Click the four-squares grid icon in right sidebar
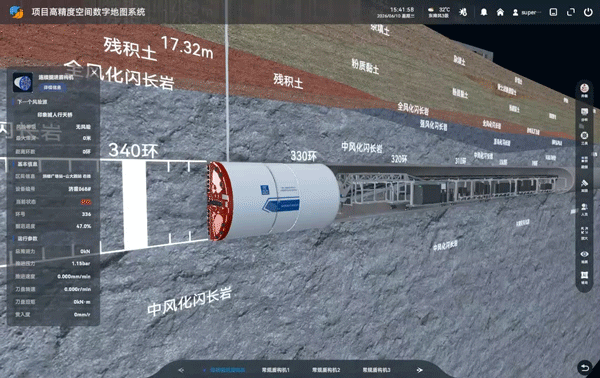600x378 pixels. coord(584,161)
